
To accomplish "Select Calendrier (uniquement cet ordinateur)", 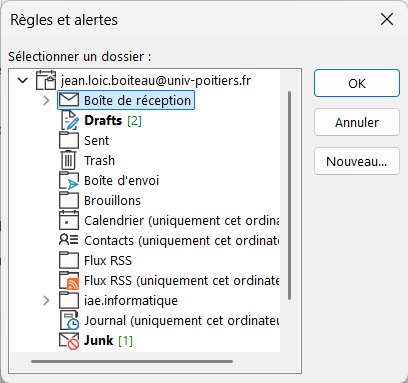I will pyautogui.click(x=182, y=220).
